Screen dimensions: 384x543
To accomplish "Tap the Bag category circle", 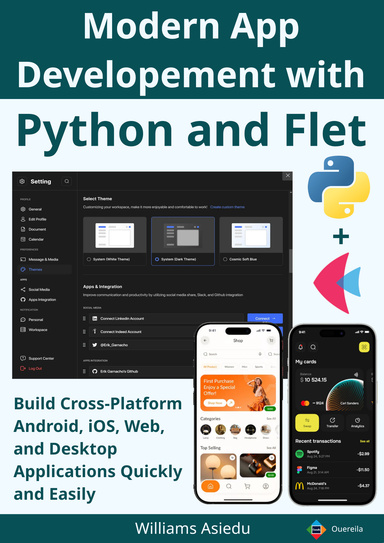I will point(235,430).
